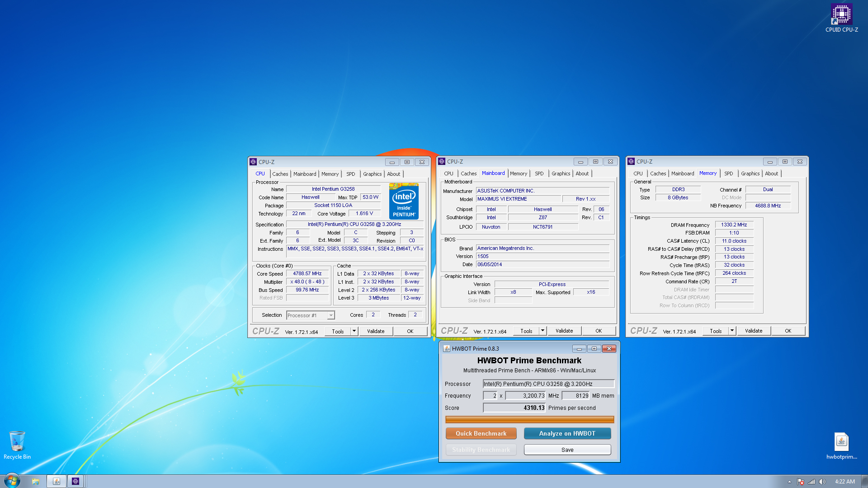Close the HWBOT Prime window
This screenshot has height=488, width=868.
[x=609, y=349]
